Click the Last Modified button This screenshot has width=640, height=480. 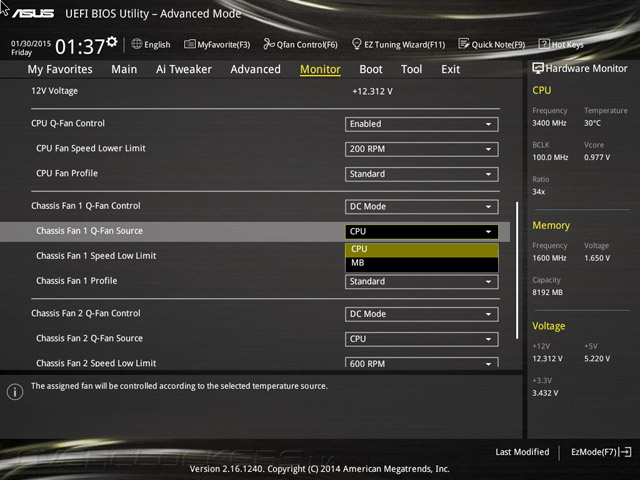click(x=522, y=452)
